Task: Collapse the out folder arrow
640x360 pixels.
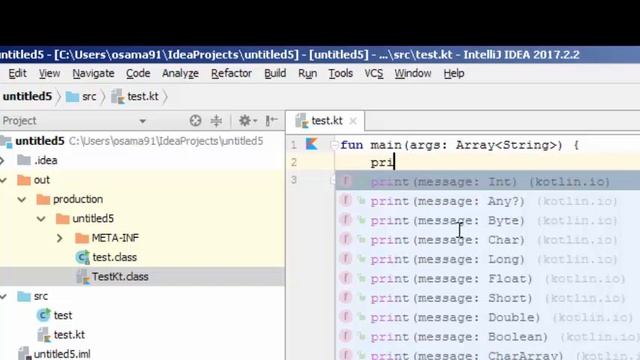Action: click(3, 180)
